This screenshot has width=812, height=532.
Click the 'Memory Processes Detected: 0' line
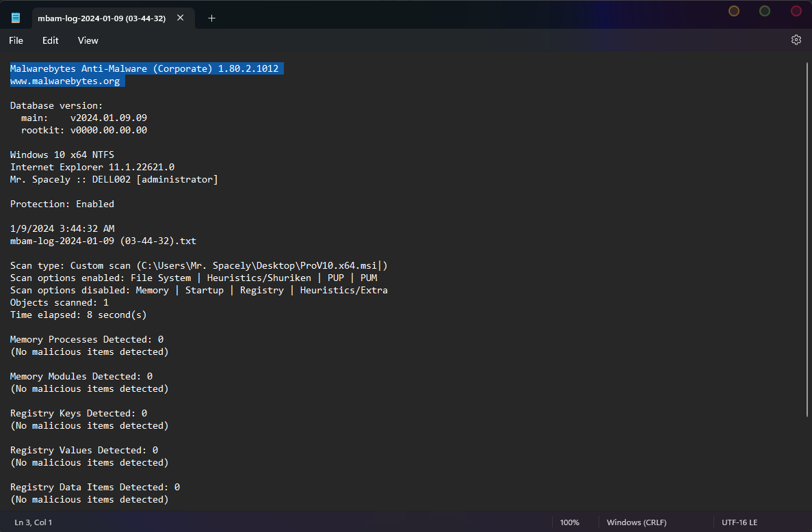86,339
